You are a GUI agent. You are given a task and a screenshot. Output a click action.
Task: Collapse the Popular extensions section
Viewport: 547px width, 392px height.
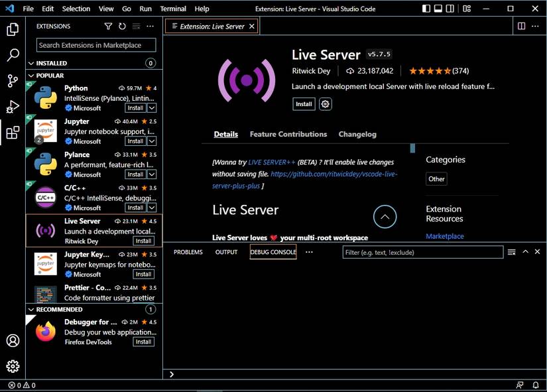point(31,76)
